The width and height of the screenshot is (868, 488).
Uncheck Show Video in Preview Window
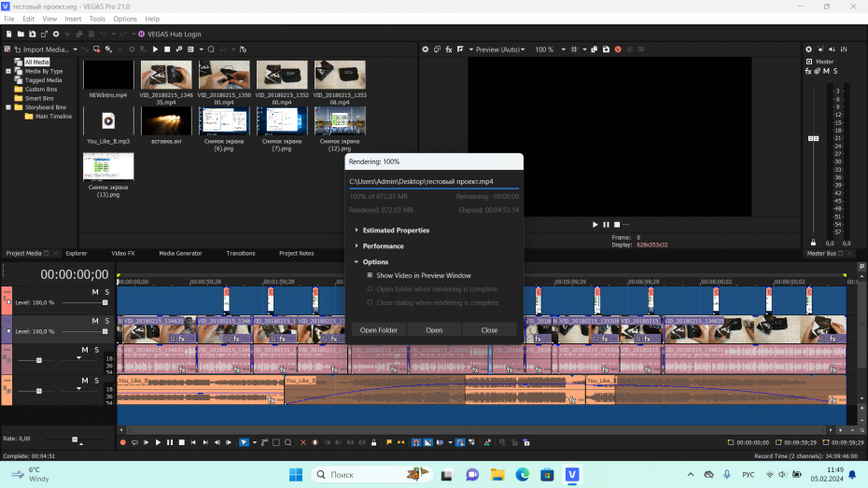click(x=370, y=275)
